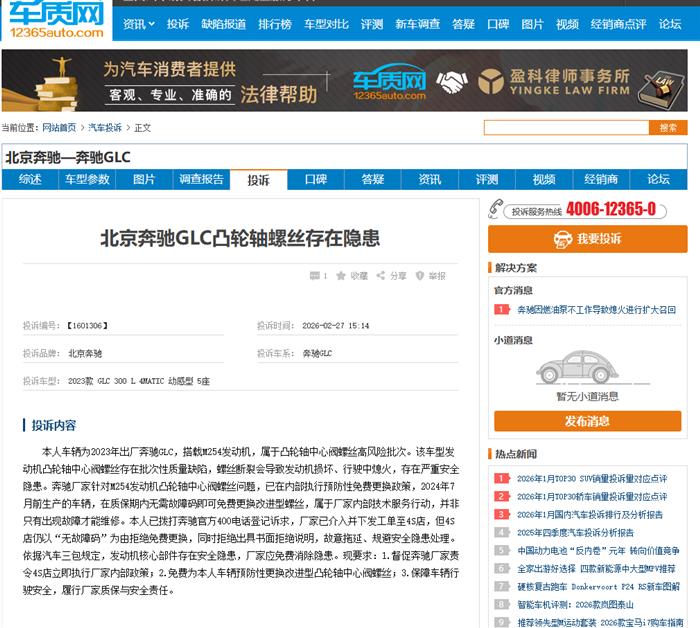
Task: Click the comment count icon
Action: pyautogui.click(x=314, y=276)
